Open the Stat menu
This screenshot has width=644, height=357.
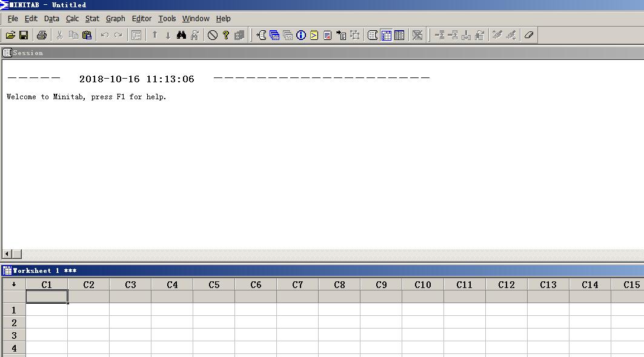(92, 19)
